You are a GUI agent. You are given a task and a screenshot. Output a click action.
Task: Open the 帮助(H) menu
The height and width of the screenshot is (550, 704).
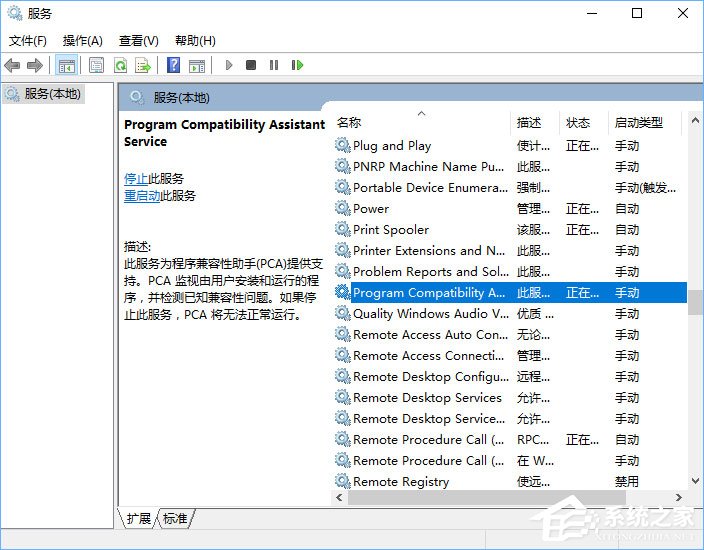[195, 41]
